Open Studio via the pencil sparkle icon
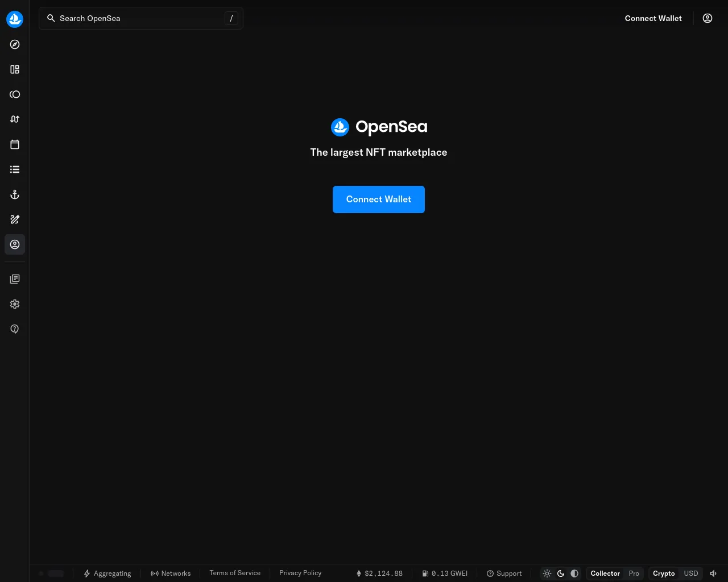Screen dimensions: 728x582 click(x=15, y=219)
